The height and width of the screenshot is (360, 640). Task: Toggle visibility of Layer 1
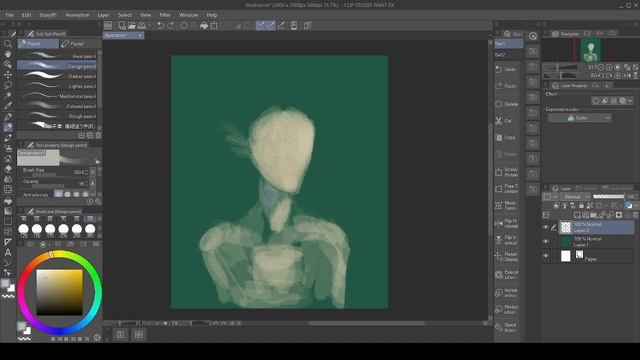click(x=546, y=242)
